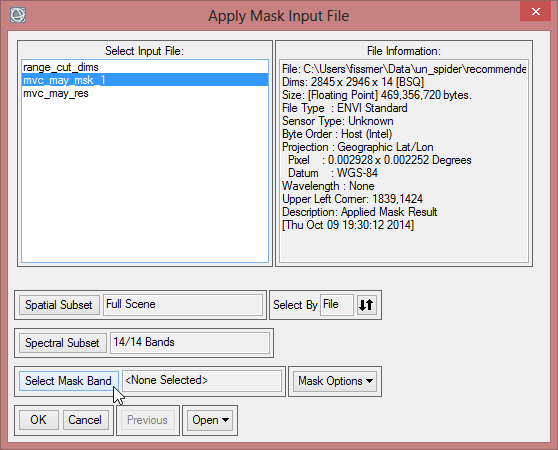Confirm the dialog with OK
The height and width of the screenshot is (450, 558).
[38, 420]
